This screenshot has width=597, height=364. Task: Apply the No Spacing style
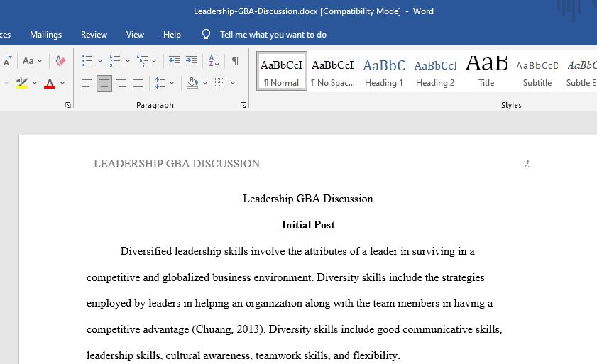click(333, 71)
